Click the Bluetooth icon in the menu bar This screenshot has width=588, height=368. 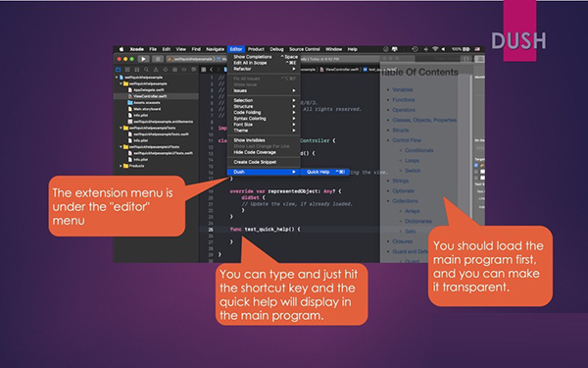pos(425,49)
